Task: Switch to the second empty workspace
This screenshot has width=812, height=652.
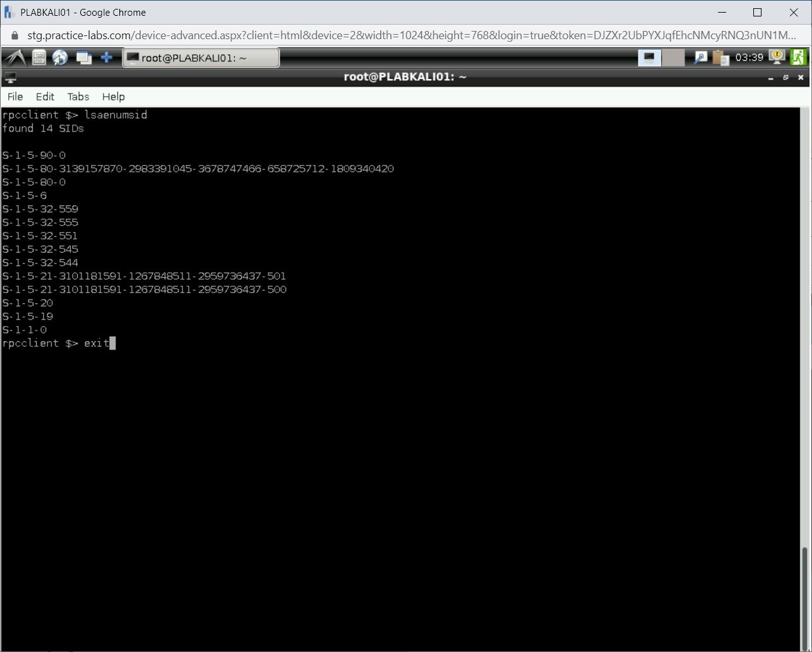Action: click(673, 58)
